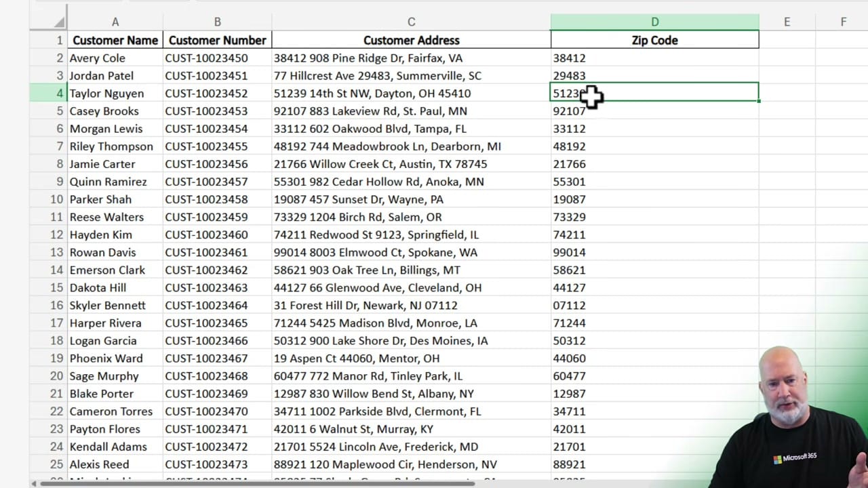Select column F header
868x488 pixels.
tap(843, 22)
